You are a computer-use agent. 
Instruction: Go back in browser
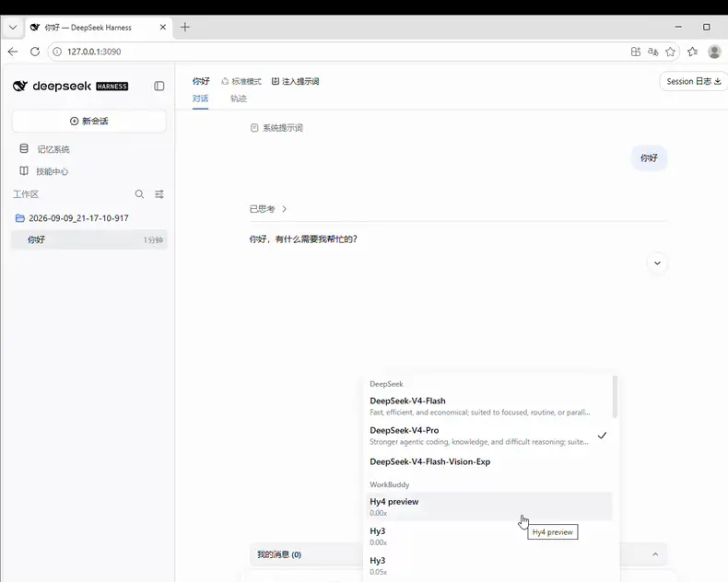click(13, 52)
